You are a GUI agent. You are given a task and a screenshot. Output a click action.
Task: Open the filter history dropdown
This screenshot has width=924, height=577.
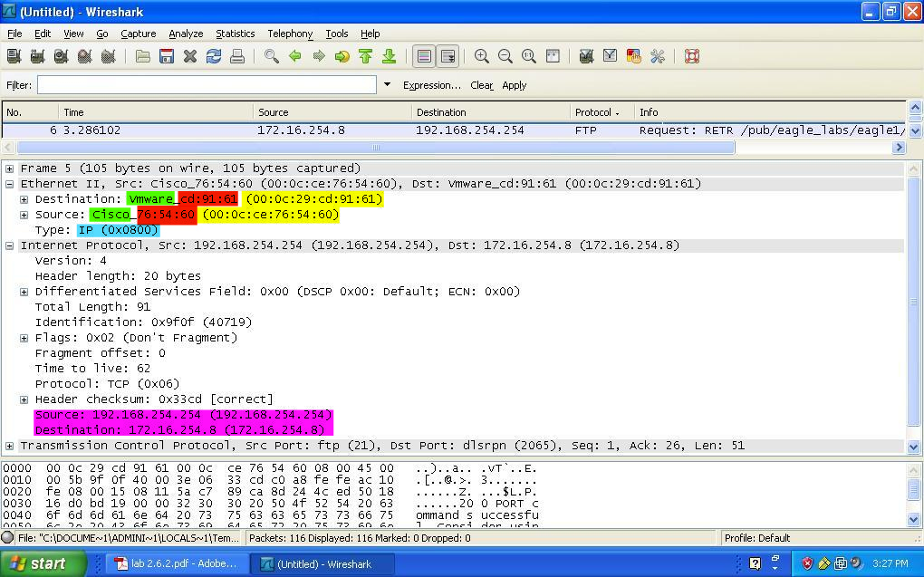387,85
